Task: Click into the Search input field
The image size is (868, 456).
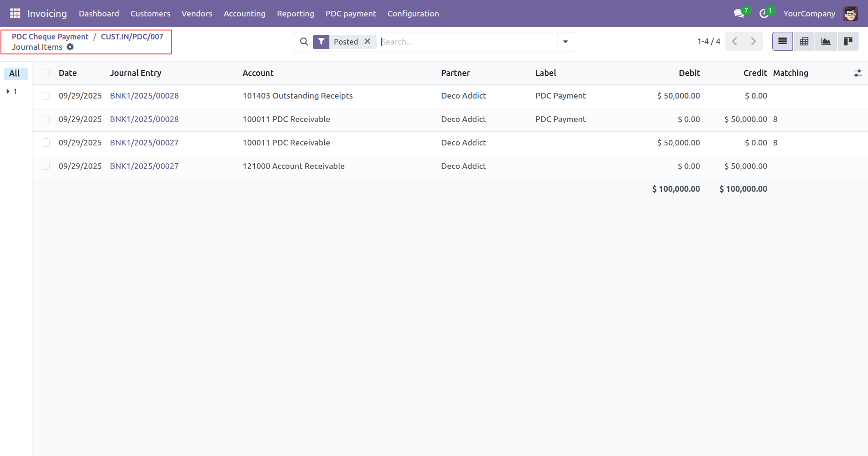Action: pos(467,42)
